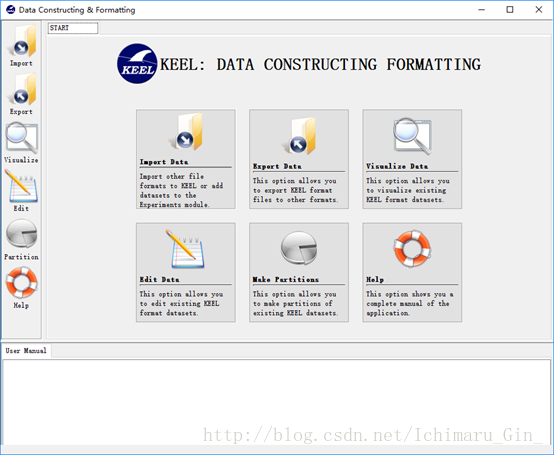554x455 pixels.
Task: Click the 'Export' label in the sidebar
Action: coord(22,112)
